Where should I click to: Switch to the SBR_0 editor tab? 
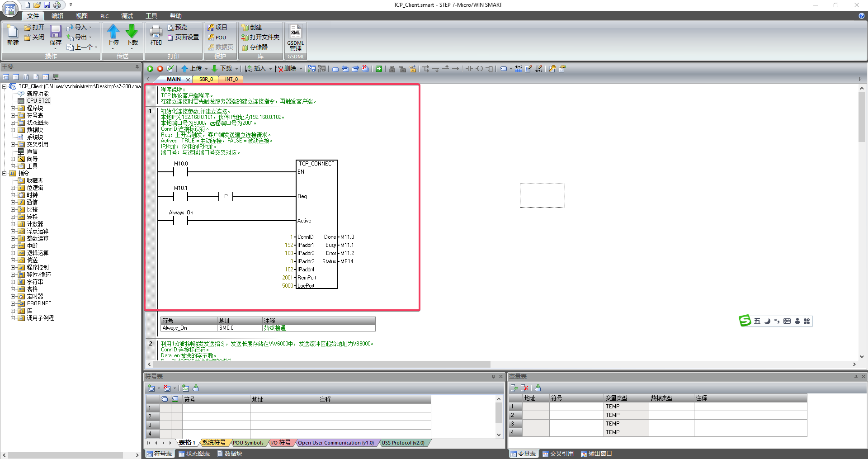(206, 79)
